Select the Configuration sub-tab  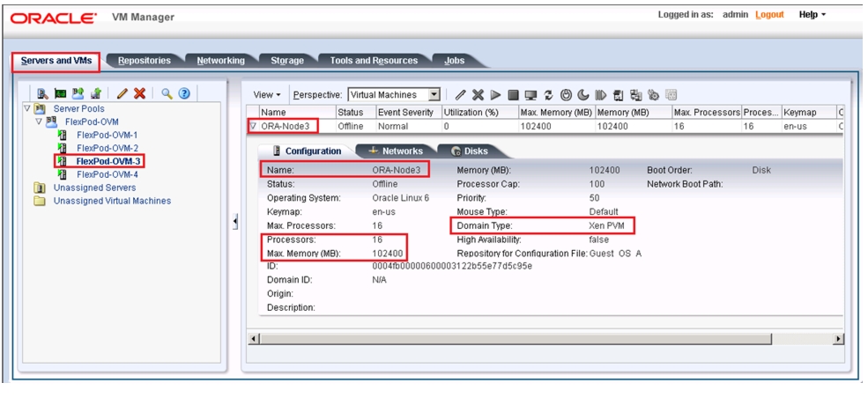pyautogui.click(x=306, y=151)
